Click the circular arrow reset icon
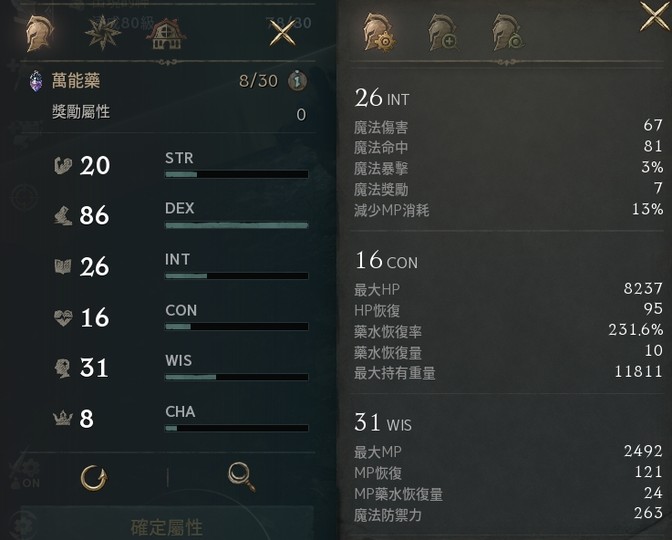Image resolution: width=672 pixels, height=540 pixels. 94,475
